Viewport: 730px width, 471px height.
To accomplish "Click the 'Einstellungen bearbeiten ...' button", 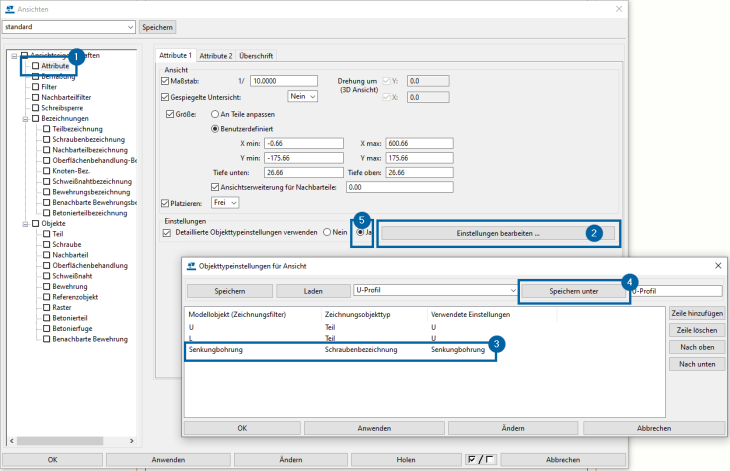I will coord(497,233).
